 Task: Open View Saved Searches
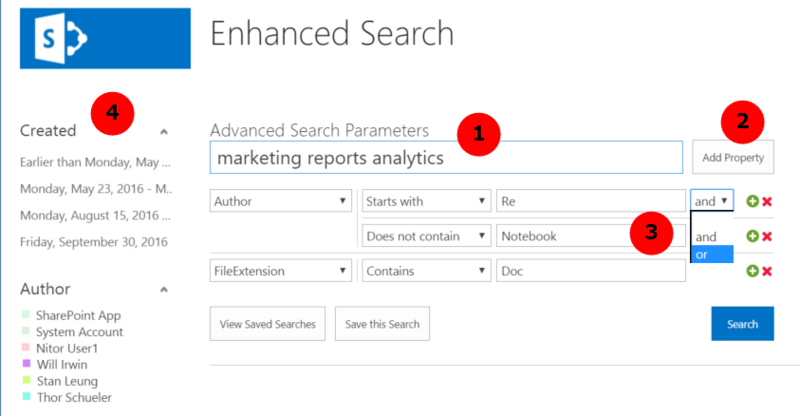point(267,324)
